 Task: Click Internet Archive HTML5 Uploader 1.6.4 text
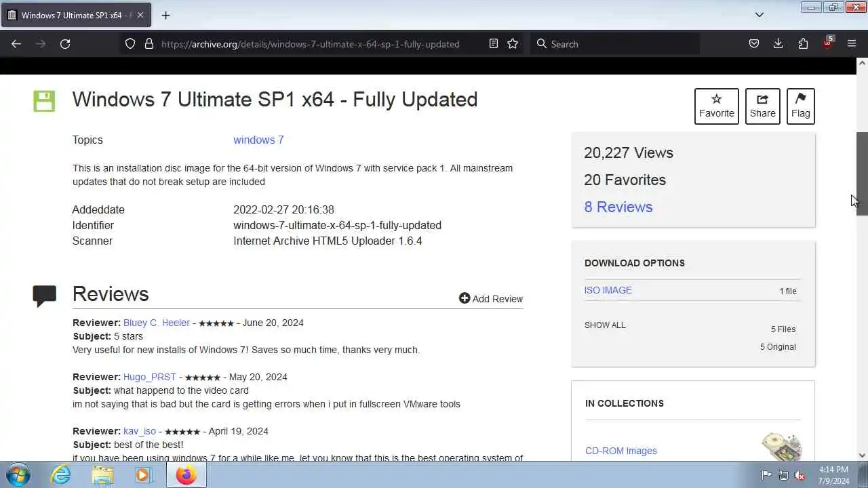(328, 241)
